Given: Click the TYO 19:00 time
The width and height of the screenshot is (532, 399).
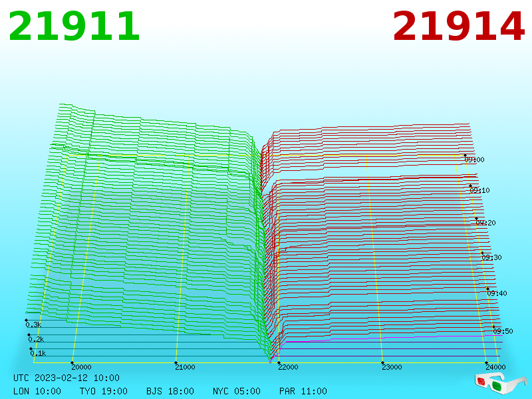Looking at the screenshot, I should [104, 391].
